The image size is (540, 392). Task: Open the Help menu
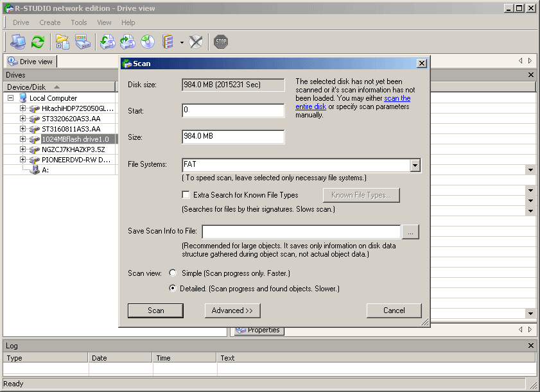tap(128, 22)
